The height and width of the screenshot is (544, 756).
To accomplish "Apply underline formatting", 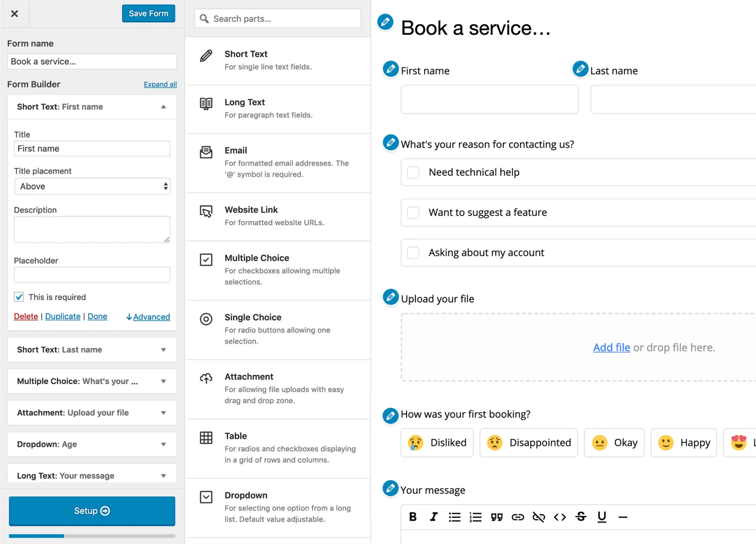I will [x=602, y=517].
